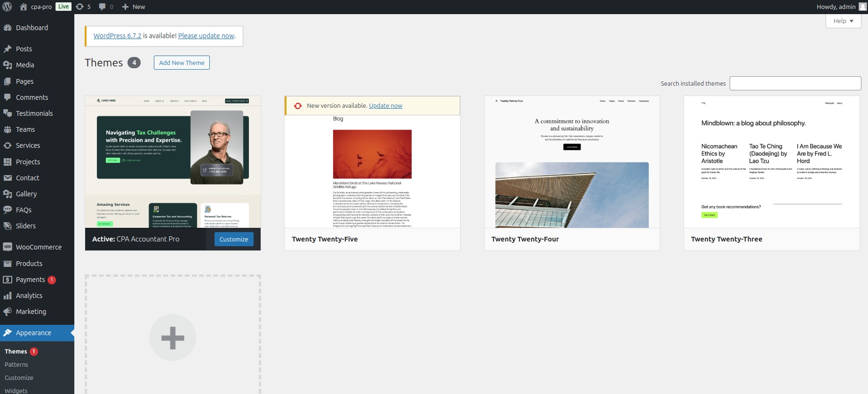The width and height of the screenshot is (868, 394).
Task: Click the Dashboard gauge icon
Action: [8, 28]
